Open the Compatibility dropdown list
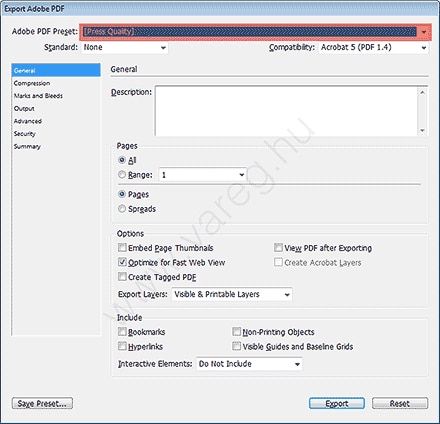Screen dimensions: 440x424 [373, 47]
